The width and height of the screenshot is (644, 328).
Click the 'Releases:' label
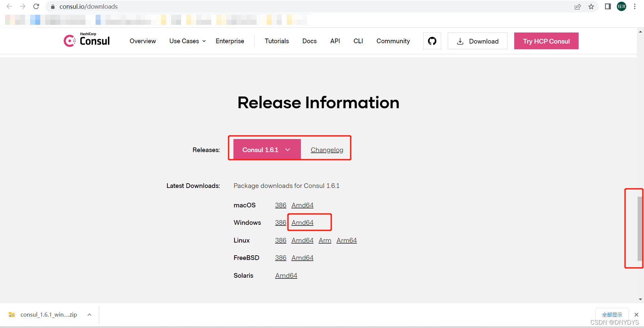point(206,150)
